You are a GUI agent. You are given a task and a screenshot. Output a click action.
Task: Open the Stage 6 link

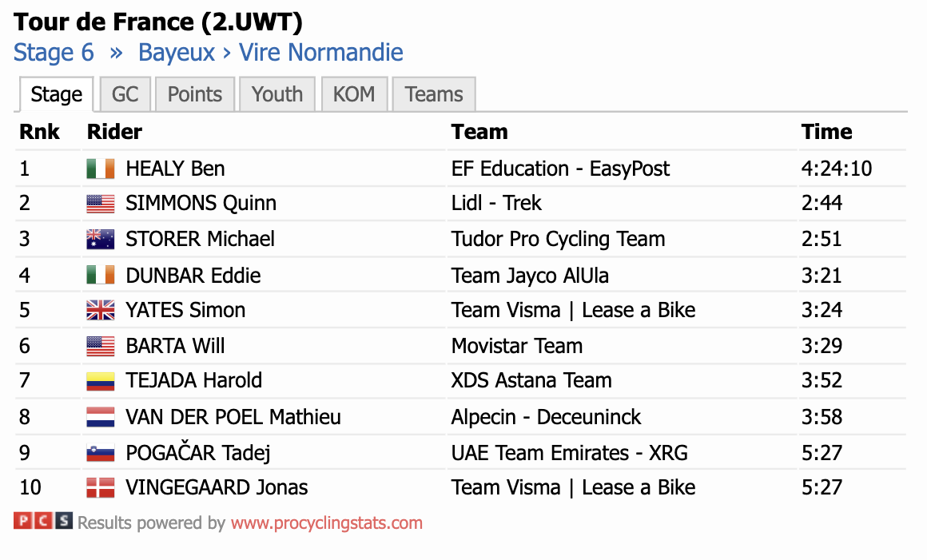[x=54, y=53]
